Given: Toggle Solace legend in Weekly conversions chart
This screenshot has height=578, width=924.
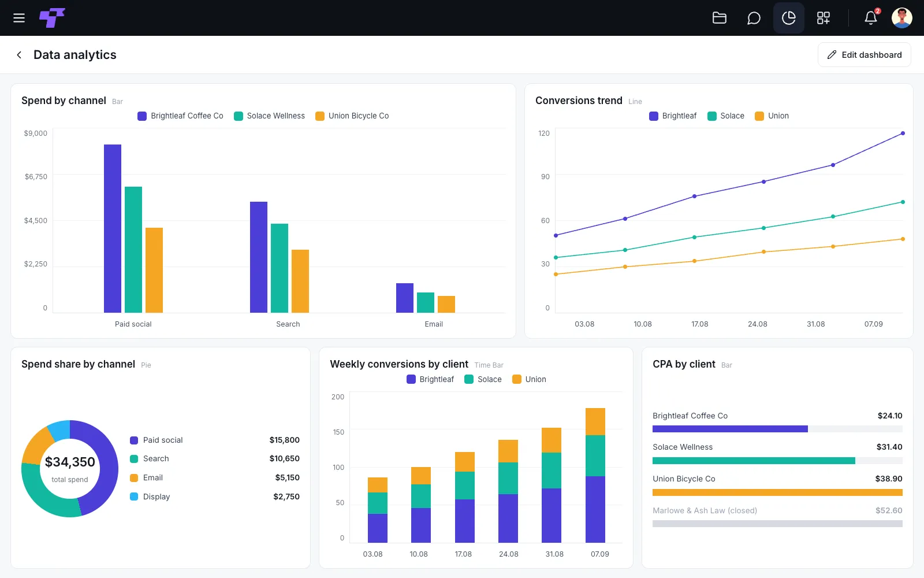Looking at the screenshot, I should (483, 380).
